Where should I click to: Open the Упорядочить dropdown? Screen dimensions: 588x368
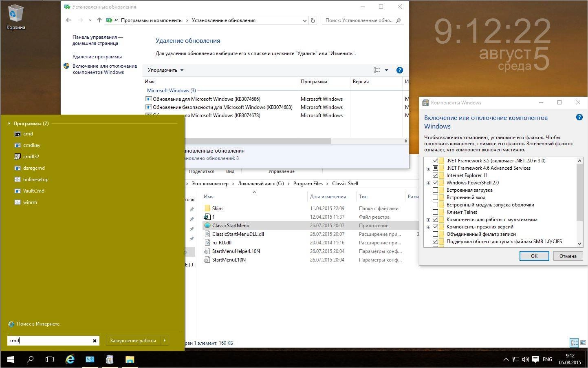[x=165, y=70]
